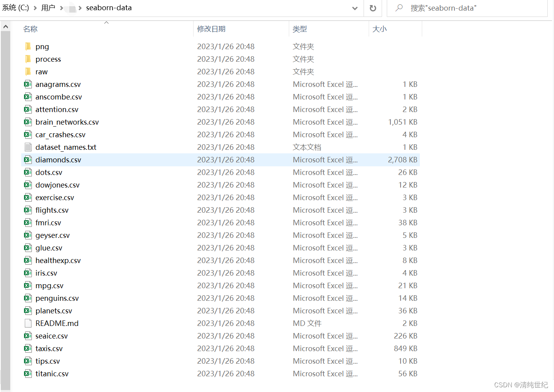Select the penguins.csv file name
This screenshot has width=554, height=392.
[57, 298]
